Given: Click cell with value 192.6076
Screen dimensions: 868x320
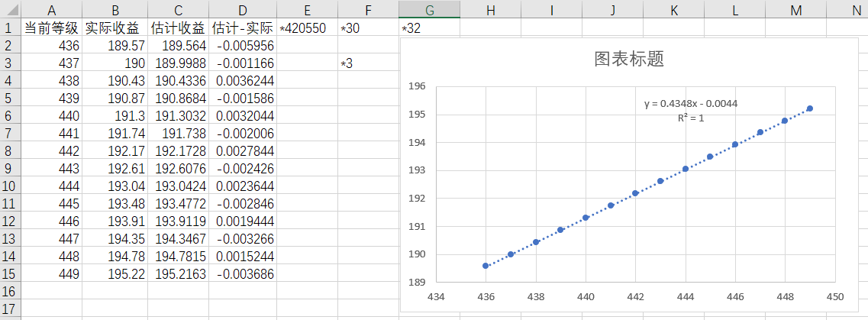Looking at the screenshot, I should [178, 168].
